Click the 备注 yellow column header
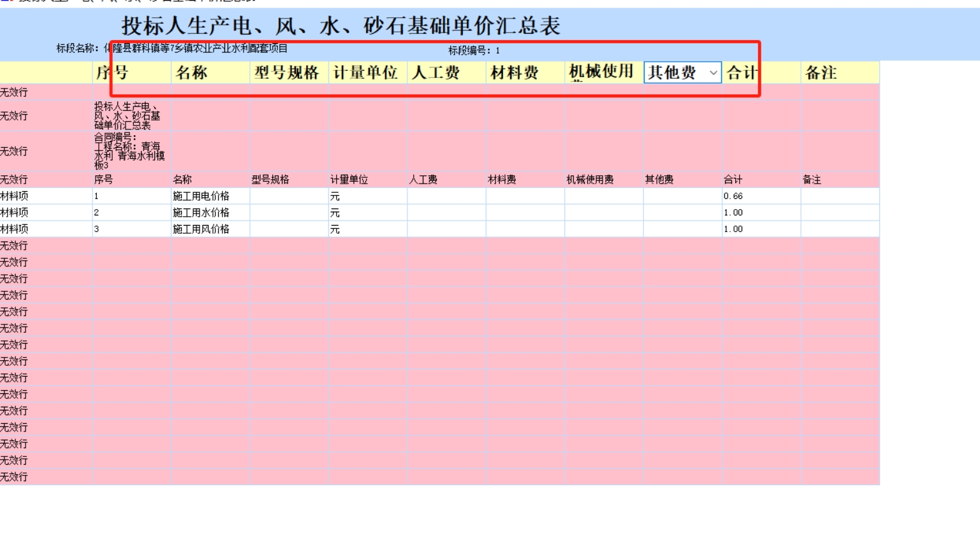980x559 pixels. (x=839, y=73)
